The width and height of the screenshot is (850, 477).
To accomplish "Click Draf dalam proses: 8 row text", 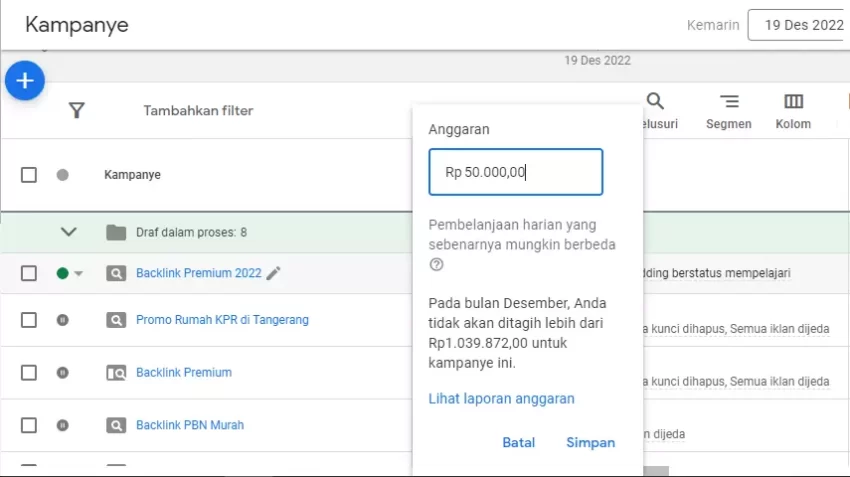I will tap(191, 233).
